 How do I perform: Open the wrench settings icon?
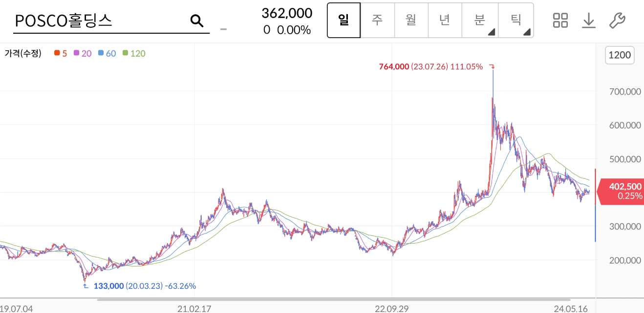(617, 20)
